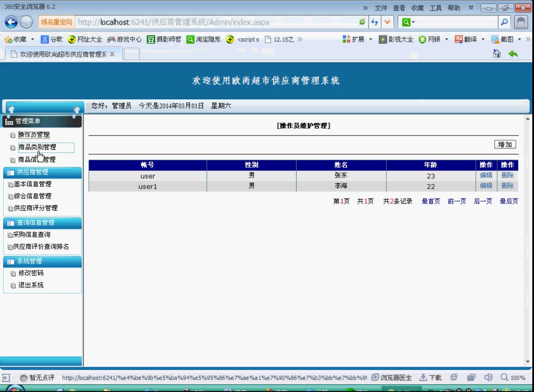Click 删除 for account user

point(508,175)
